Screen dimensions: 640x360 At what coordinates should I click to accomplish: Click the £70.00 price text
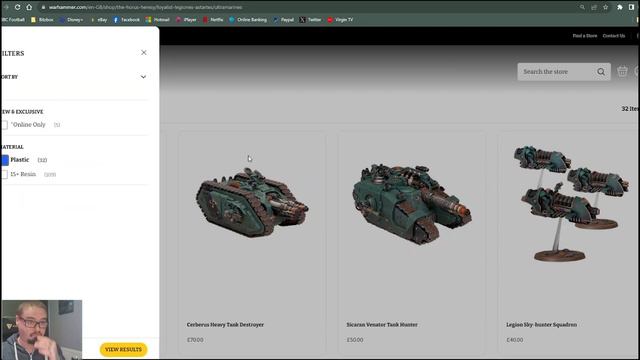[195, 340]
